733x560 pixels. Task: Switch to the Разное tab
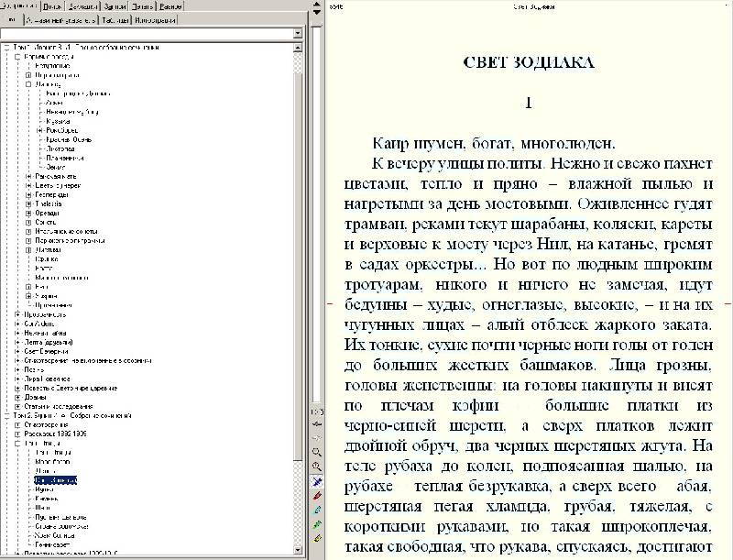tap(170, 6)
